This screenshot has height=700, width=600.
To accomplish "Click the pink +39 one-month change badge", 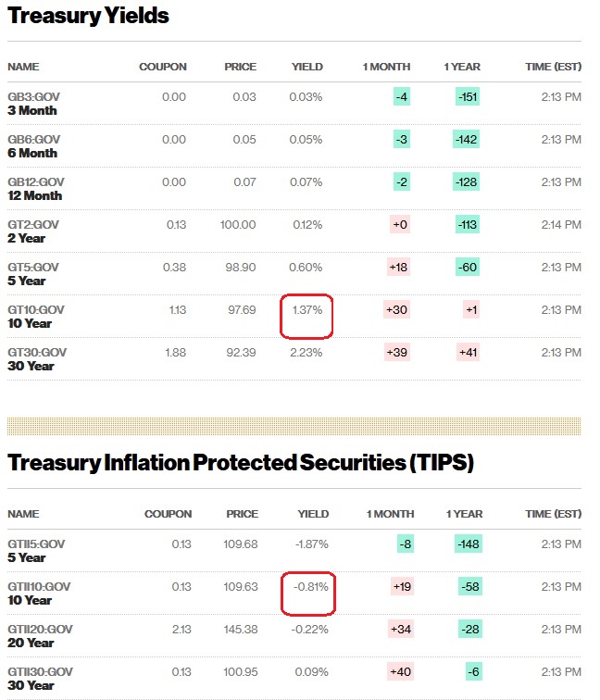I will (399, 353).
